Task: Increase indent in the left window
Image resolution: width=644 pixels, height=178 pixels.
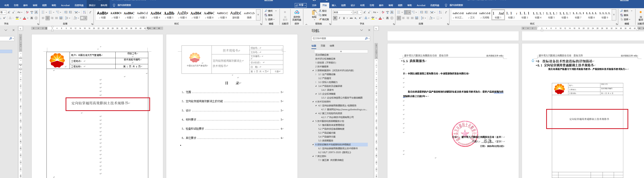Action: click(71, 12)
